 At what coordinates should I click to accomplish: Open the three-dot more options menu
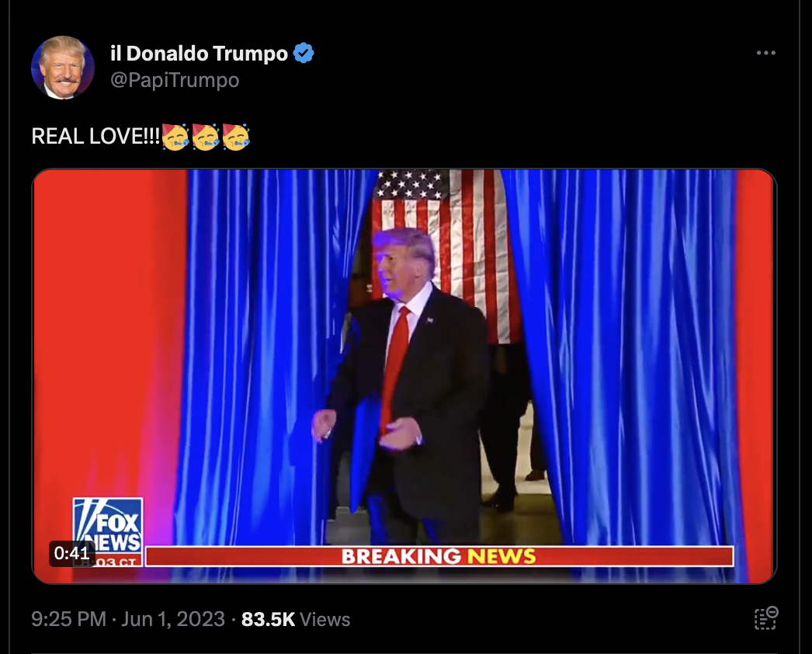(765, 53)
